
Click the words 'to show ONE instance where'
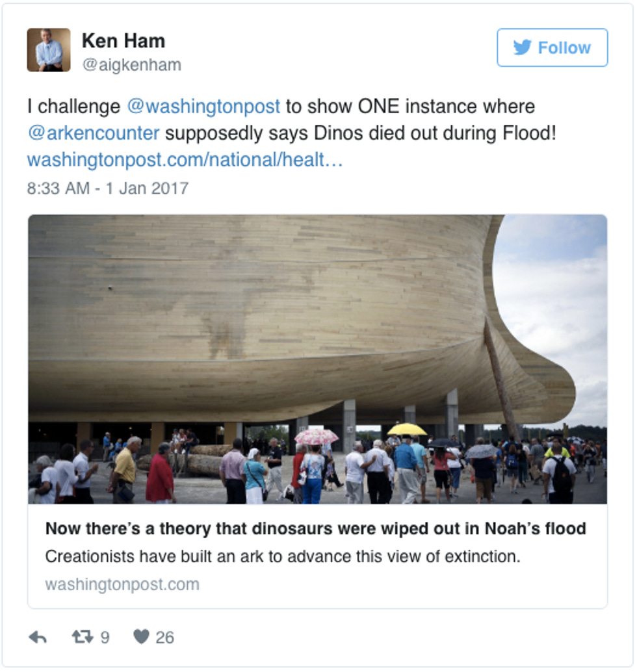410,107
